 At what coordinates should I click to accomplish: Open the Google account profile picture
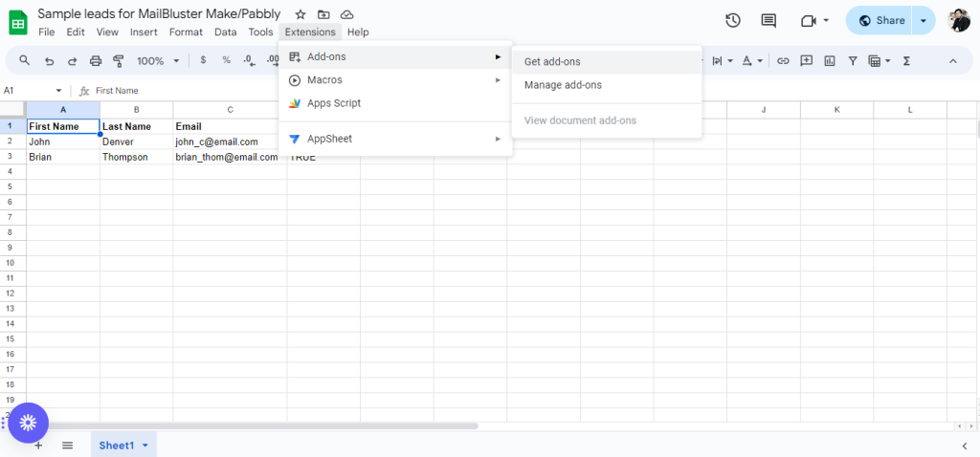959,21
